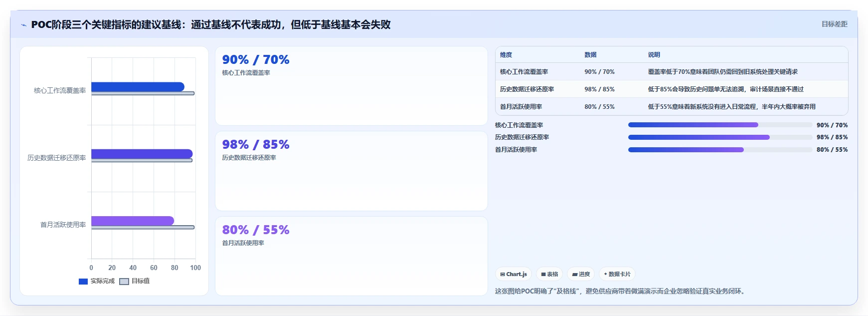
Task: Click 80% / 55% value beside progress bar
Action: 832,150
